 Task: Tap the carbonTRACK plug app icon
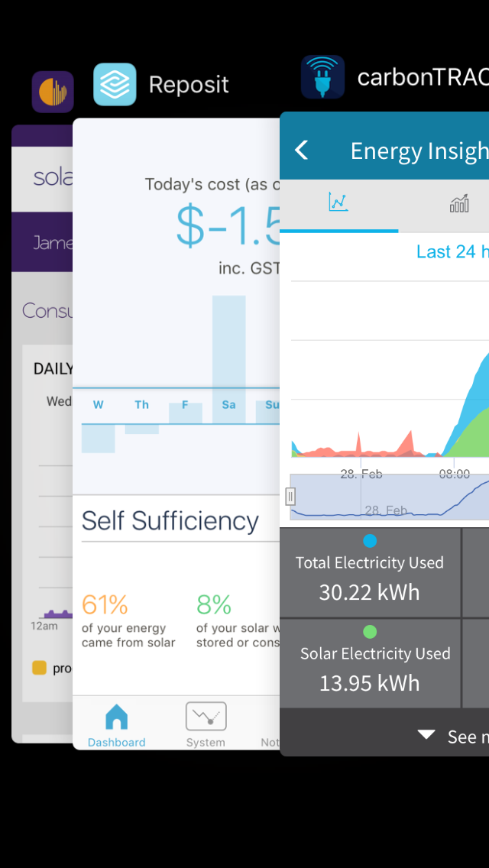(x=322, y=78)
